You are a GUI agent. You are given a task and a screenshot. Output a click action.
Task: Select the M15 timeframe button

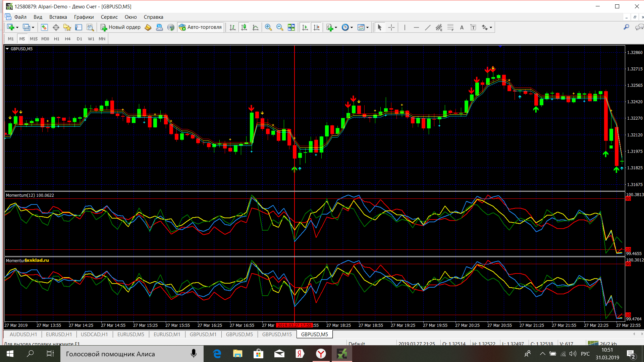(x=34, y=39)
